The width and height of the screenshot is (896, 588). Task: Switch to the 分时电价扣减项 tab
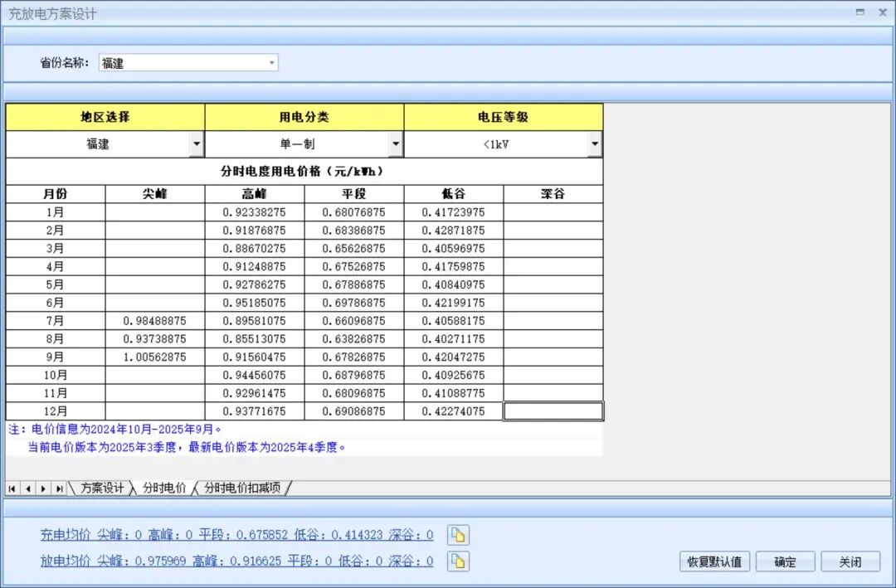tap(242, 488)
